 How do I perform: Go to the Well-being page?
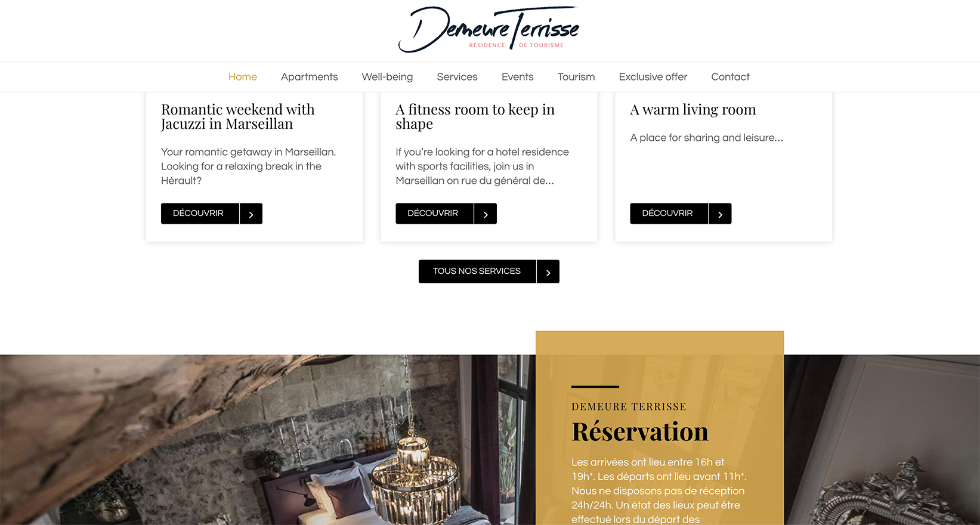click(387, 77)
